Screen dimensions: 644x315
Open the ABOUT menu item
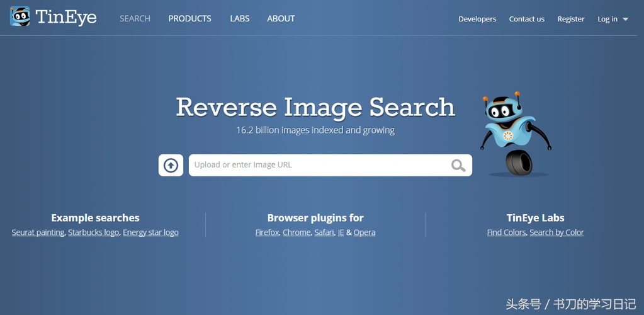[281, 18]
